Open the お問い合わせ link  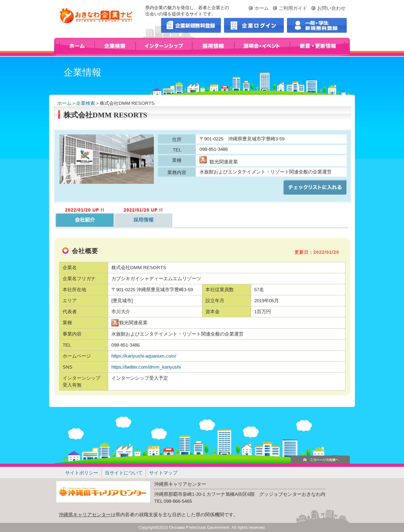pyautogui.click(x=331, y=8)
